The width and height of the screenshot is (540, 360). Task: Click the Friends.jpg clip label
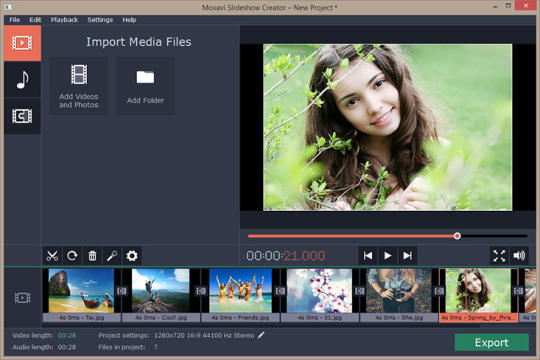tap(240, 317)
